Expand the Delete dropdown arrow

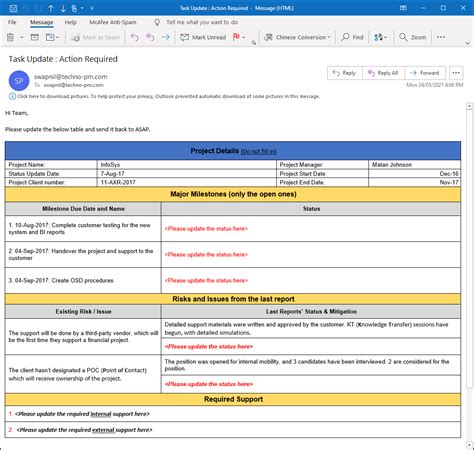[x=22, y=37]
